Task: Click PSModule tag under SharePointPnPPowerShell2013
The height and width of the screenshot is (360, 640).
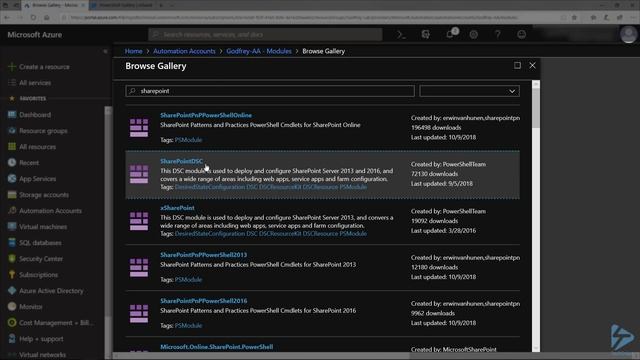Action: pos(188,280)
